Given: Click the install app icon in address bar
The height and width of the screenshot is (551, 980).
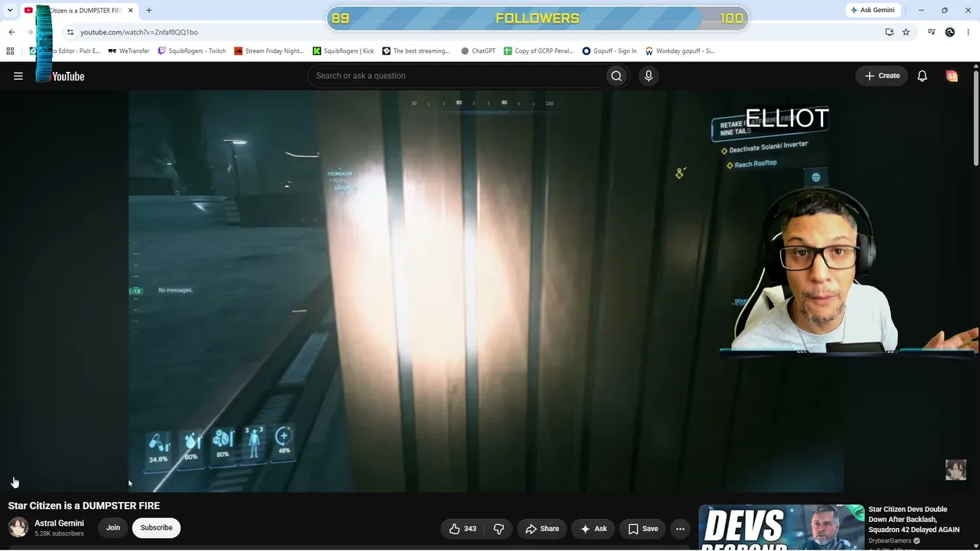Looking at the screenshot, I should tap(890, 32).
